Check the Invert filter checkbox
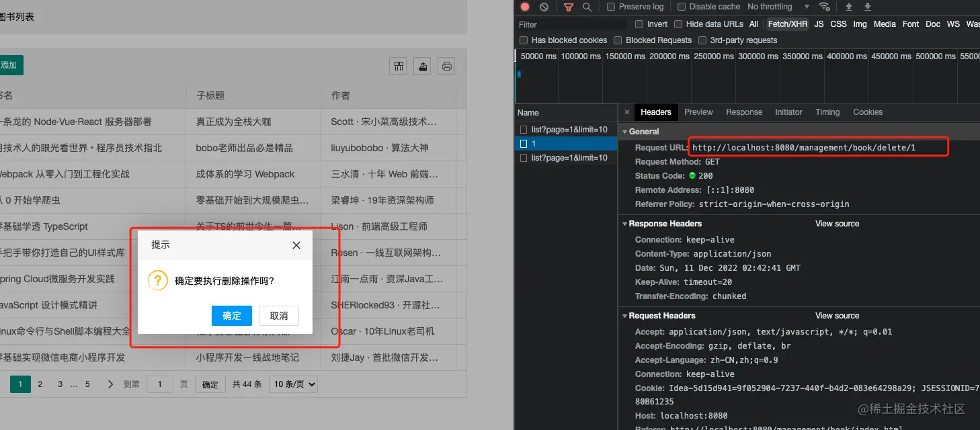 [639, 24]
